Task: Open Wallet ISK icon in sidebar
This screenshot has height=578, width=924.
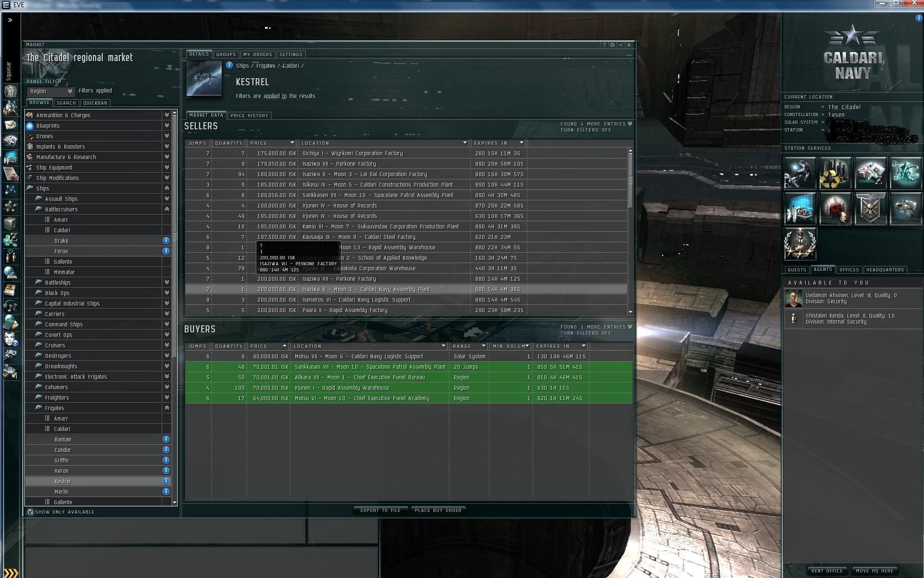Action: [x=10, y=239]
